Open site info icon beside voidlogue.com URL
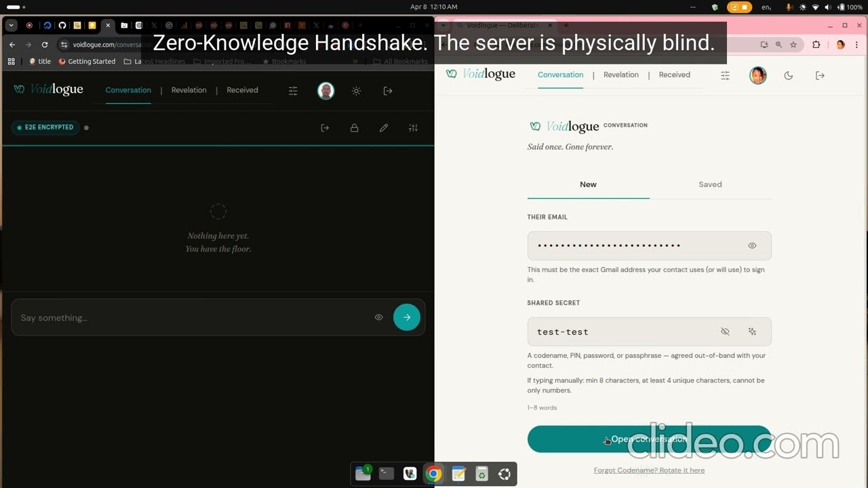This screenshot has width=868, height=488. (64, 45)
